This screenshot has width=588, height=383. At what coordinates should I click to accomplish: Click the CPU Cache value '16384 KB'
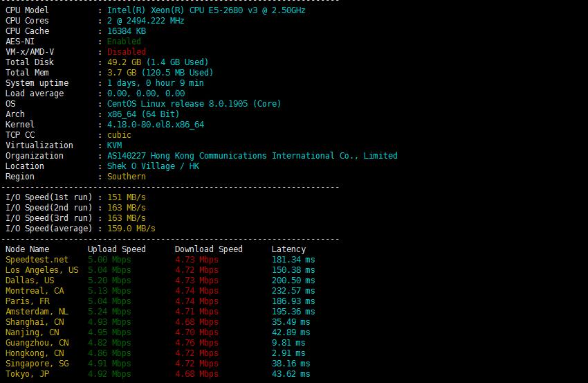127,31
